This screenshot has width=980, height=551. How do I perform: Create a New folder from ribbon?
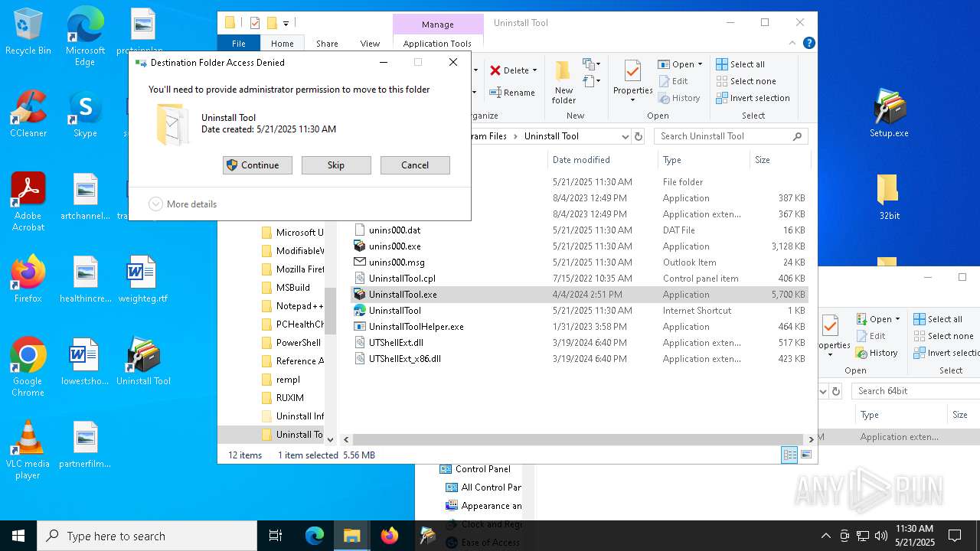[x=563, y=83]
